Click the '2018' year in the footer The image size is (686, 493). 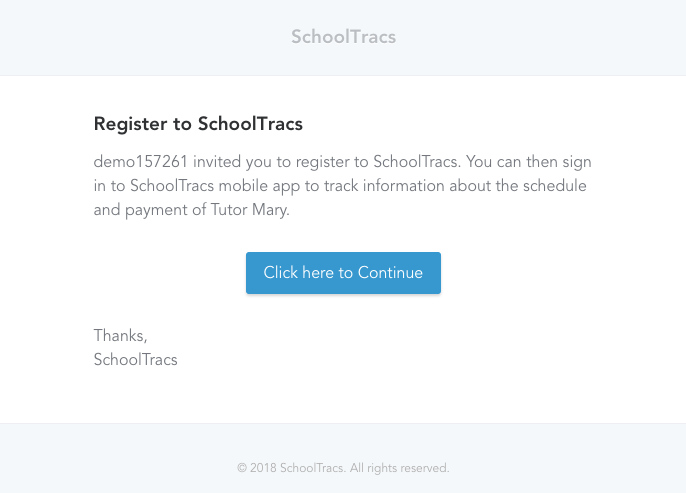tap(263, 467)
